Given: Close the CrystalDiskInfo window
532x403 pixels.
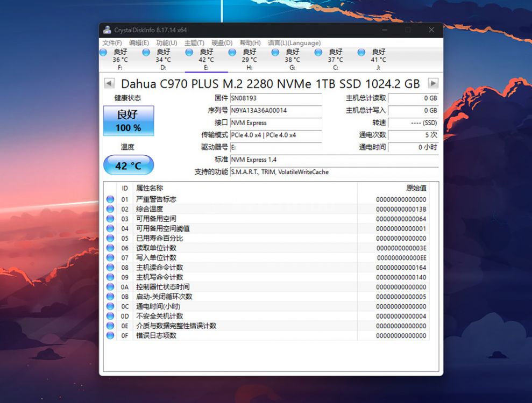Looking at the screenshot, I should tap(431, 30).
